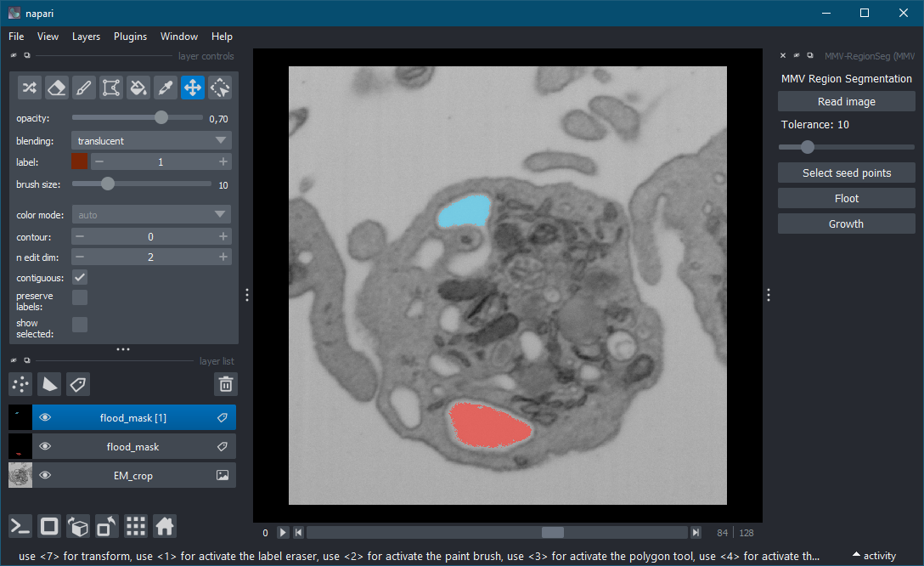Image resolution: width=924 pixels, height=566 pixels.
Task: Open the color mode dropdown
Action: [151, 215]
